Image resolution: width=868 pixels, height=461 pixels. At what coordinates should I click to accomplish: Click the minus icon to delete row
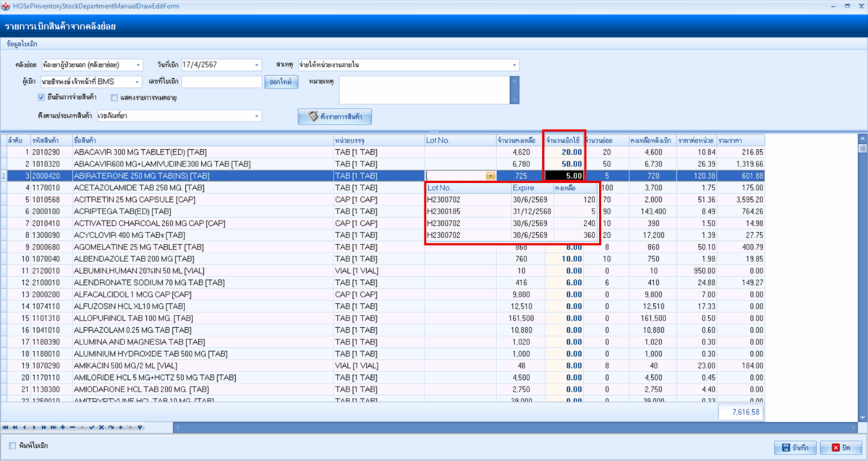[72, 428]
